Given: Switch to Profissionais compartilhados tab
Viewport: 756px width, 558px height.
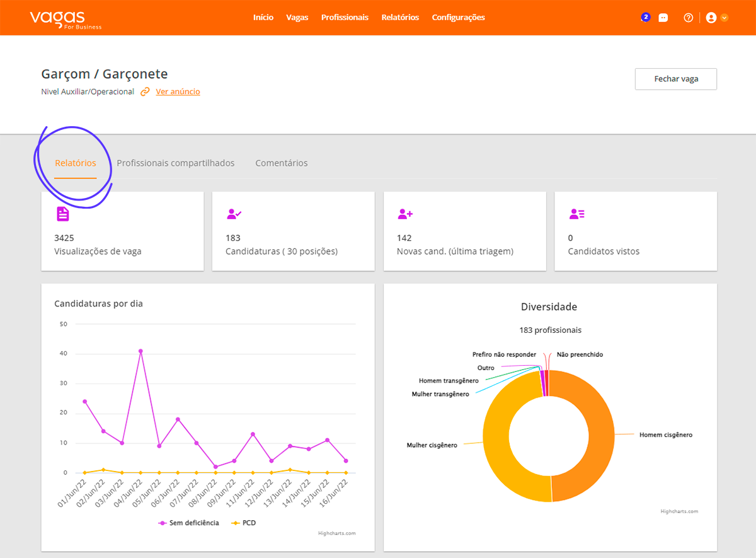Looking at the screenshot, I should 176,163.
